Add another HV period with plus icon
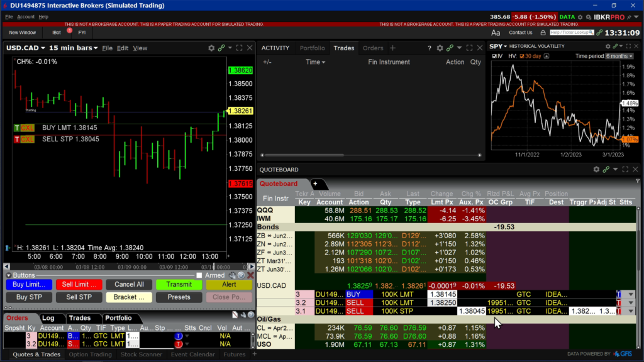 point(547,56)
